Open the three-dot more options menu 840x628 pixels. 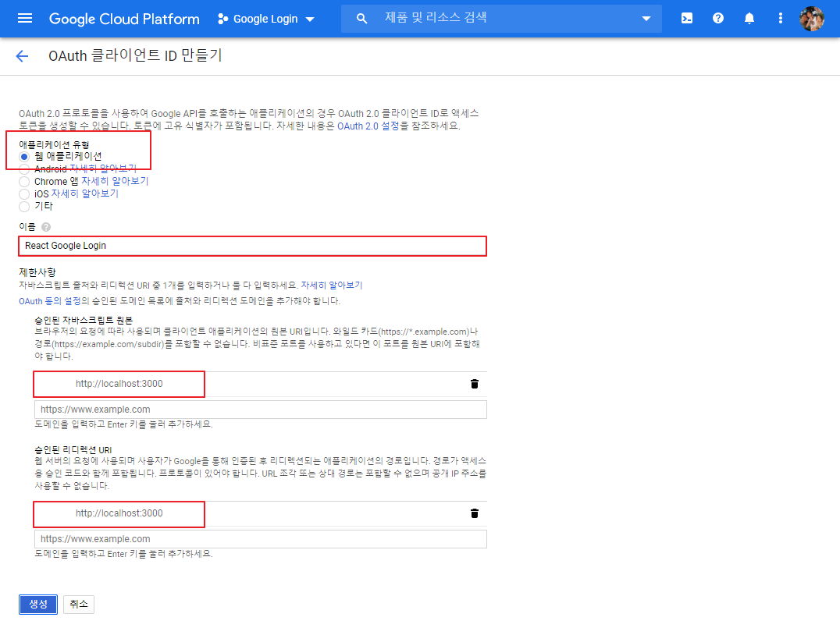(x=780, y=19)
